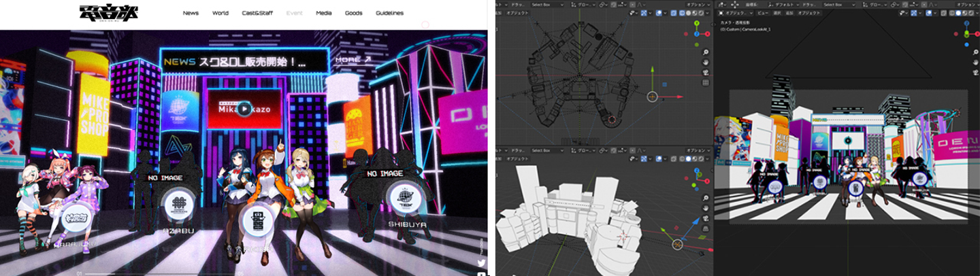
Task: Click the navigation axis gizmo in right camera viewport
Action: [966, 34]
